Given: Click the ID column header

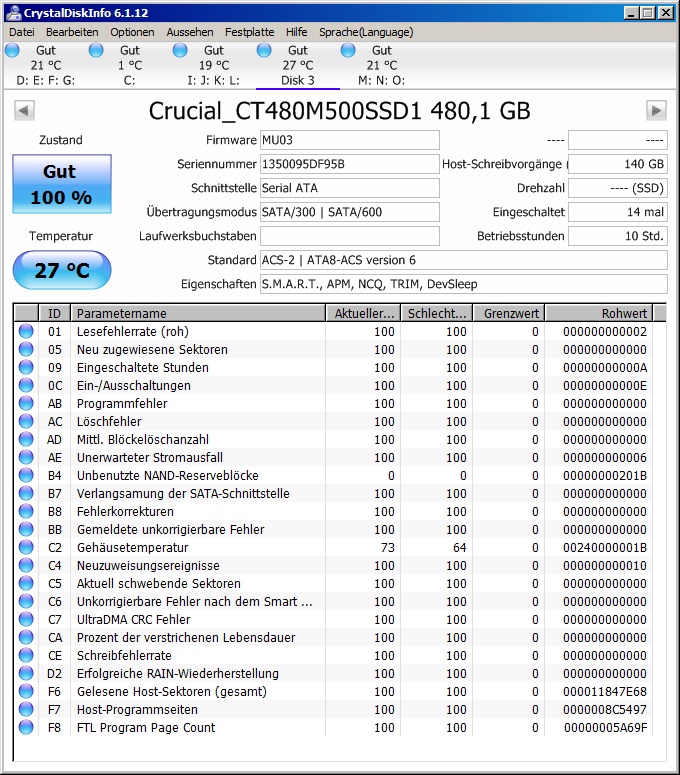Looking at the screenshot, I should click(54, 313).
